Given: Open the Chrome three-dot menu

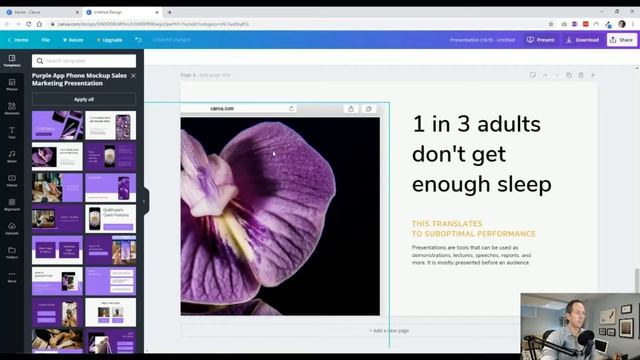Looking at the screenshot, I should pyautogui.click(x=633, y=24).
